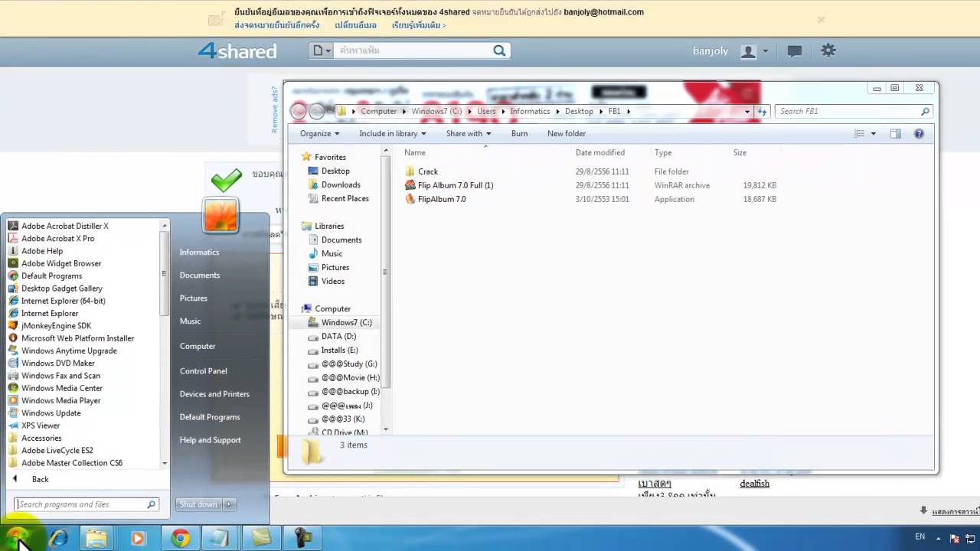Open 4shared settings gear

pyautogui.click(x=828, y=51)
